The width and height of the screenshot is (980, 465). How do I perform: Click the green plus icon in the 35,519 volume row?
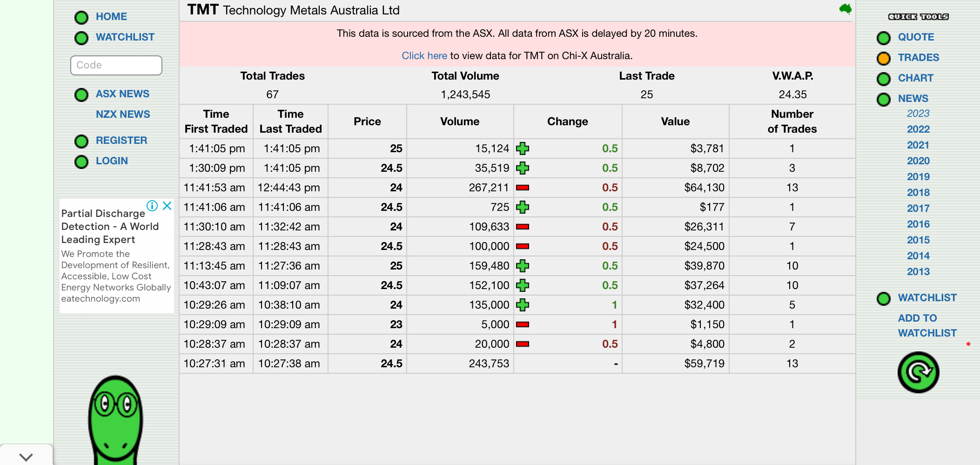pos(523,168)
